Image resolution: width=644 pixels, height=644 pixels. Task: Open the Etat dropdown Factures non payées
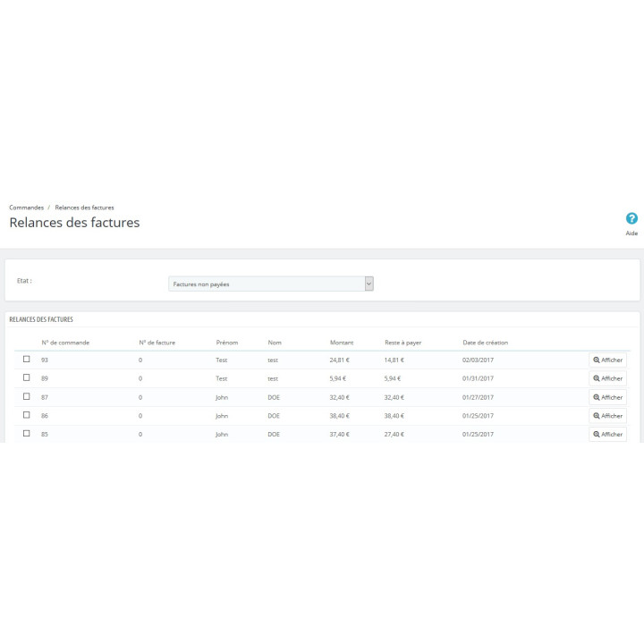(x=271, y=284)
